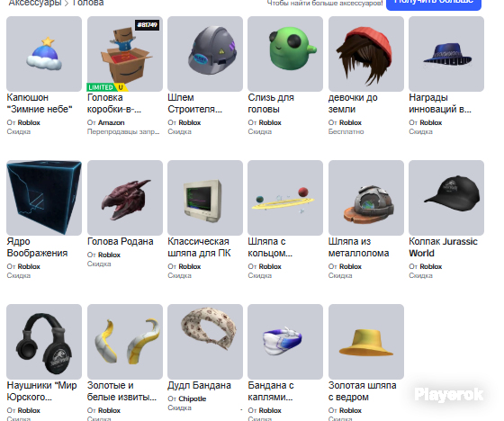
Task: Open the ringed planets hat thumbnail
Action: (x=285, y=198)
